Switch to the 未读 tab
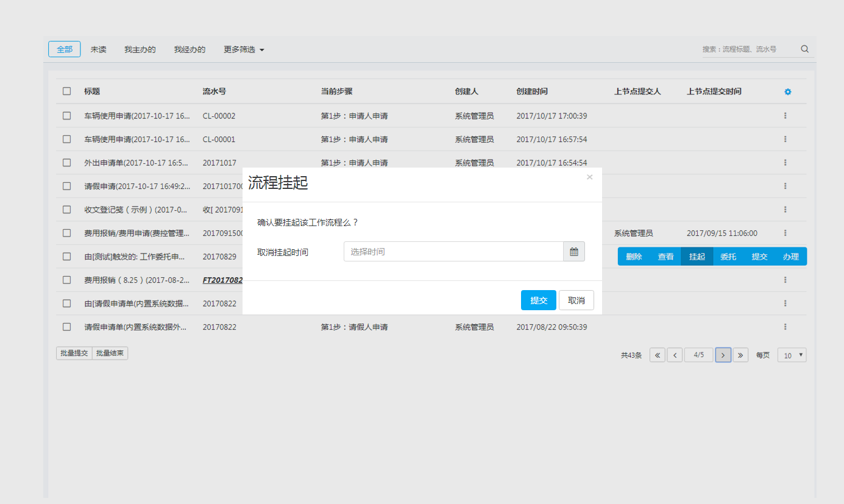 [x=99, y=49]
